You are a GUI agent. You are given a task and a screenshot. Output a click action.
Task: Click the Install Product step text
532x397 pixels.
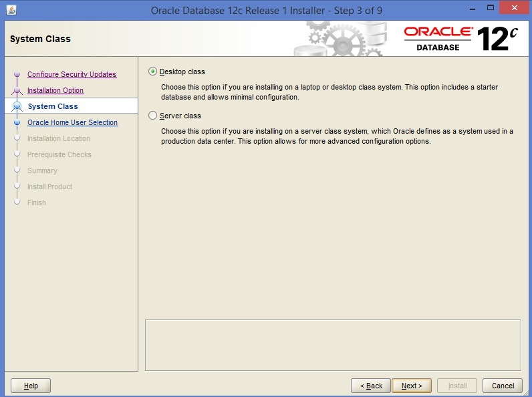[50, 186]
